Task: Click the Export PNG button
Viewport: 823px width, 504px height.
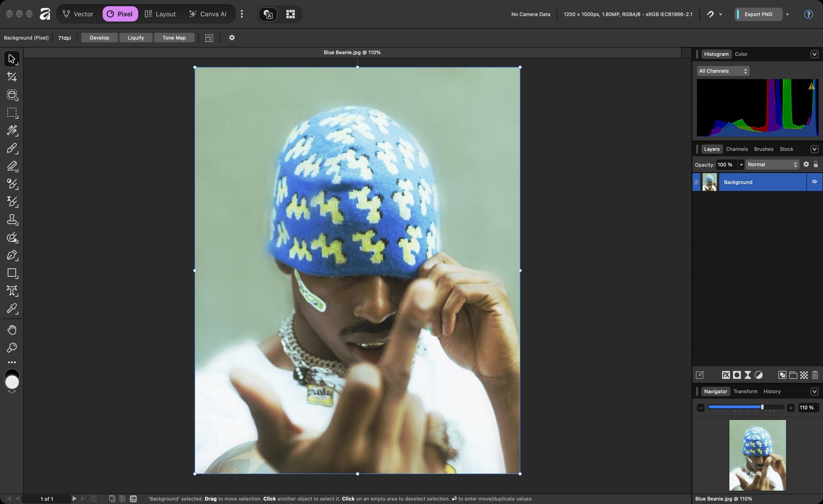Action: 759,14
